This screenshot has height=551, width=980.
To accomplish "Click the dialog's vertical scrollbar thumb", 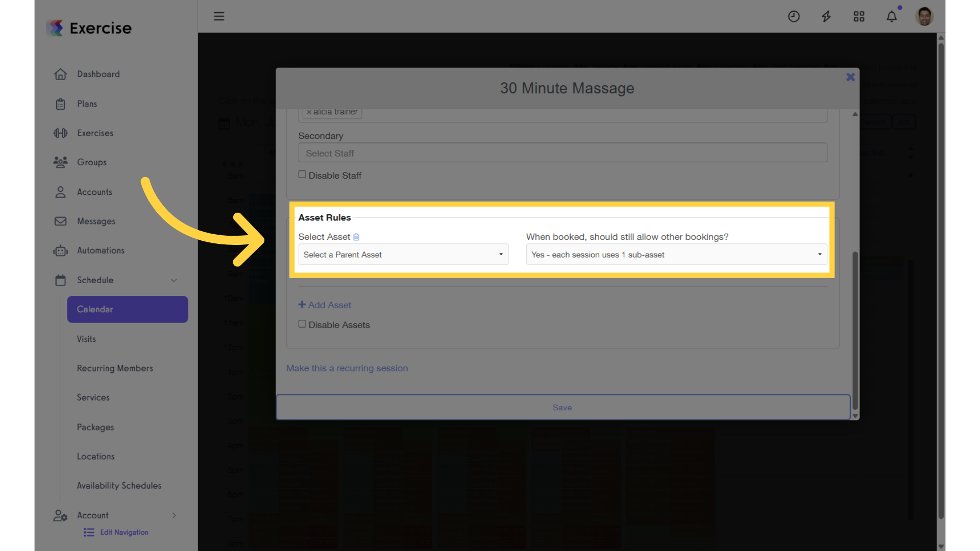I will coord(855,331).
